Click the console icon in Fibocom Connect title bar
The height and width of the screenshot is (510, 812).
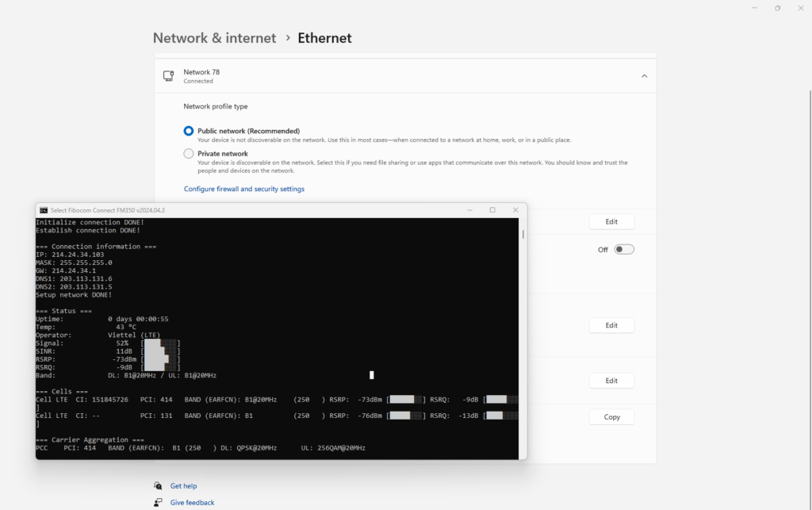(x=44, y=210)
